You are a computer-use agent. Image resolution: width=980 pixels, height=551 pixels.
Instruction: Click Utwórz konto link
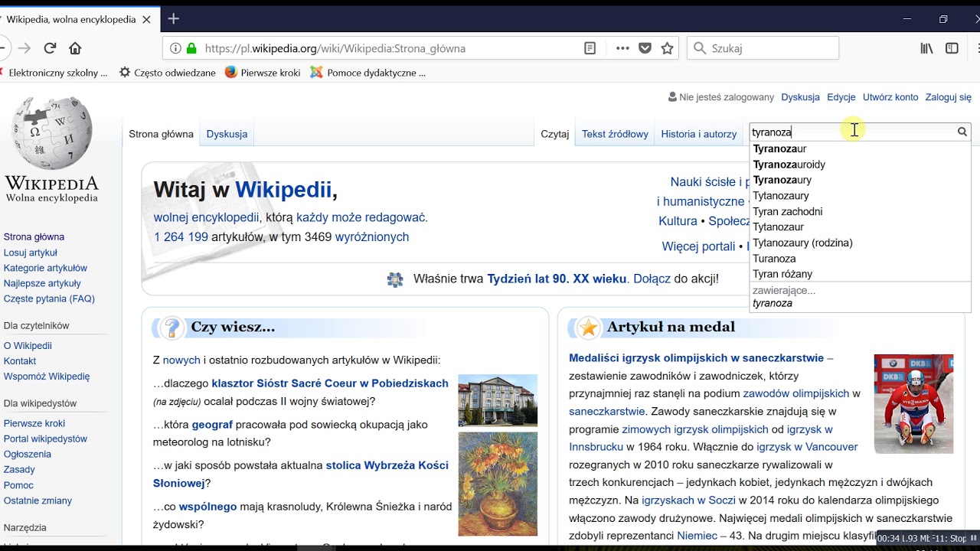[x=890, y=97]
